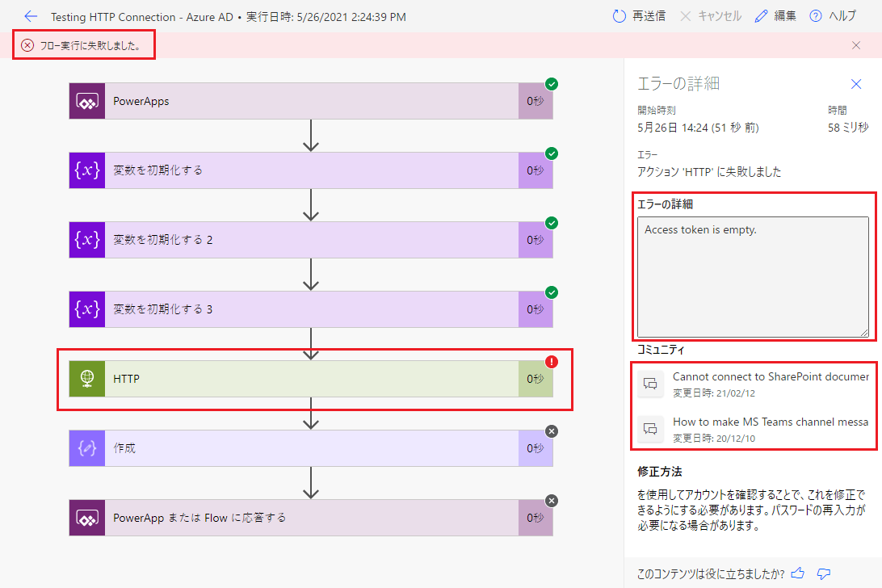Expand the 変数を初期化する 3 step
882x588 pixels.
point(311,309)
